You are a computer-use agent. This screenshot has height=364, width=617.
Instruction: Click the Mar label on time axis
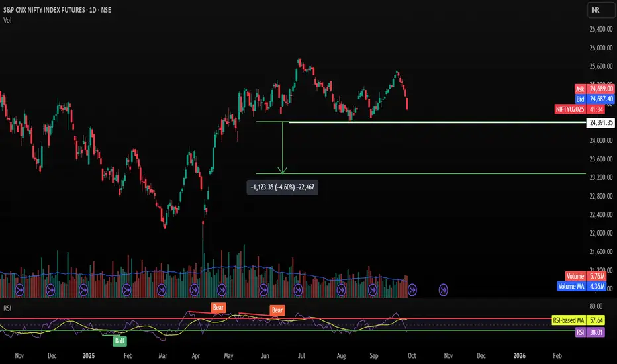162,356
